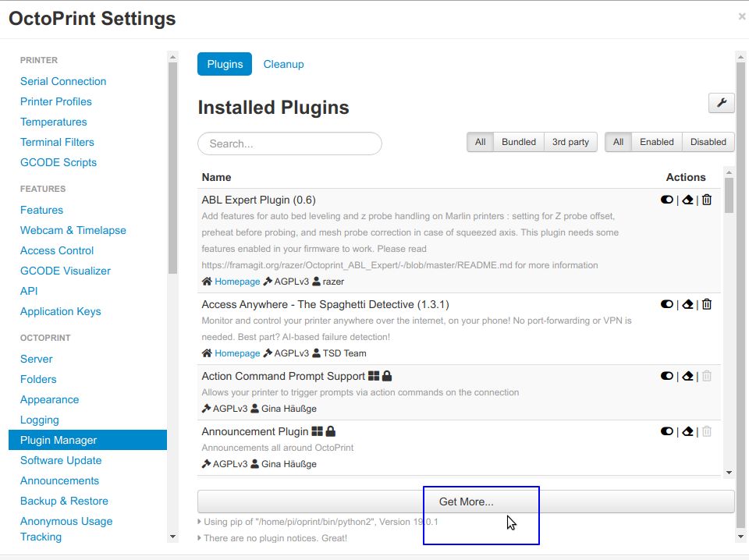Expand plugin notices section

[x=272, y=538]
